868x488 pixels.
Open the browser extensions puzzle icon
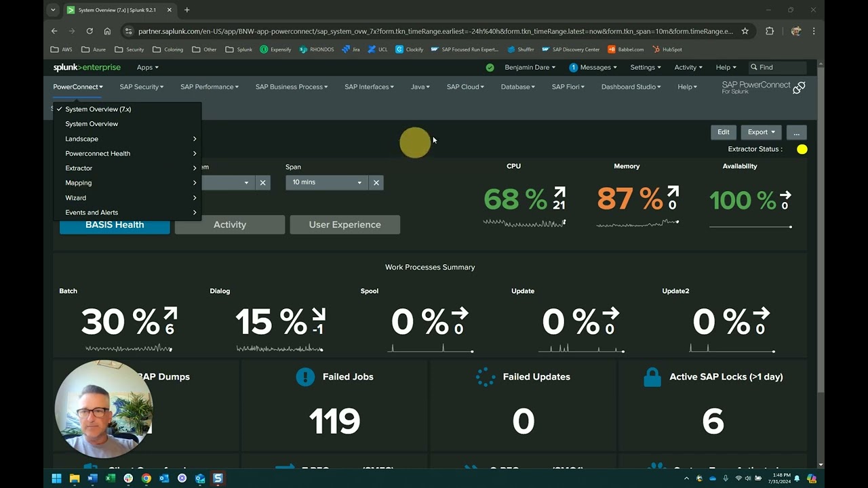click(770, 31)
